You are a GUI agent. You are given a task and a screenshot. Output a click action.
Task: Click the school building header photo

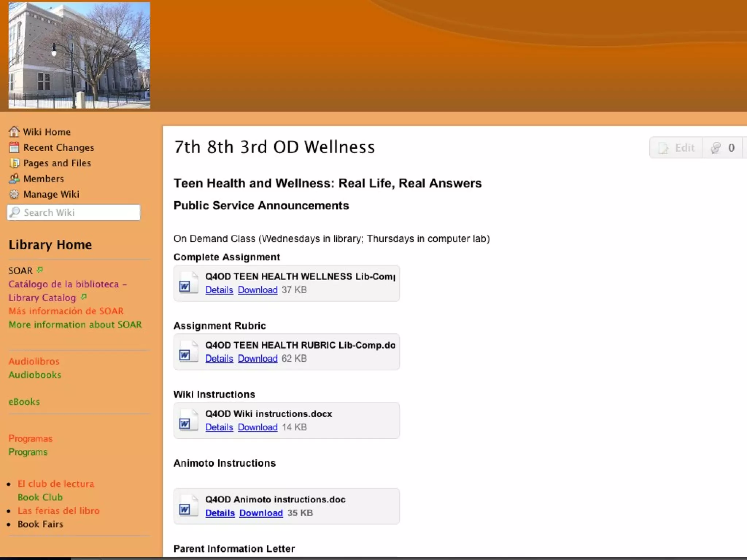point(79,55)
